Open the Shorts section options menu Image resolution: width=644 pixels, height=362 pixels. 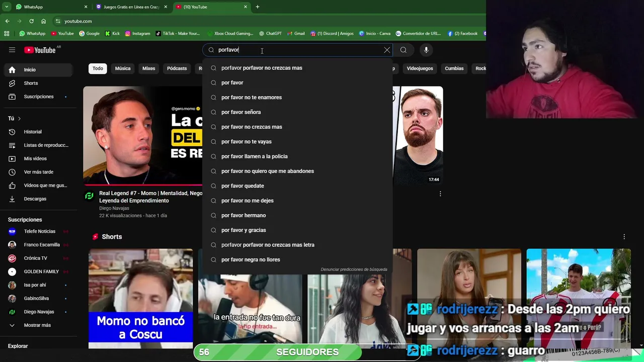(624, 237)
